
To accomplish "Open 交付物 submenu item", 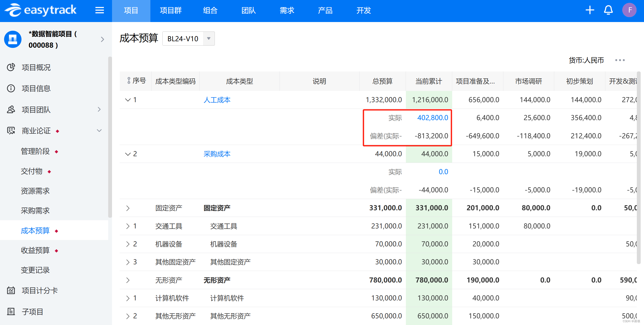I will click(x=31, y=171).
